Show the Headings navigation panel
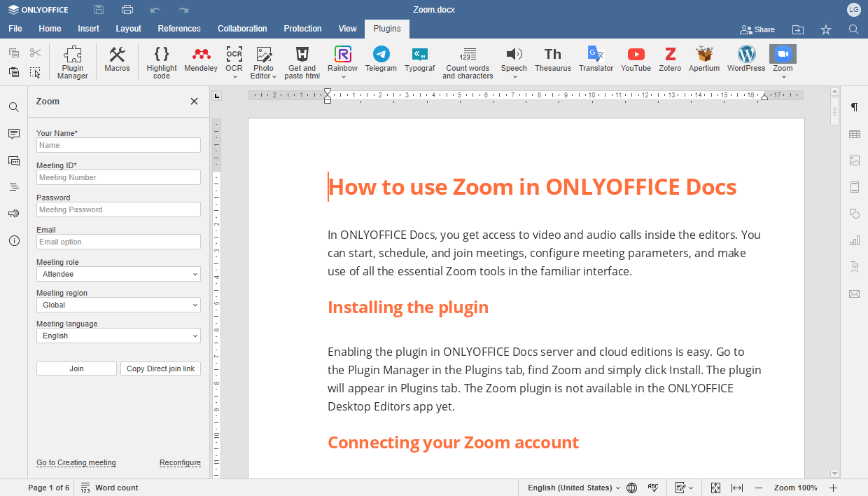Image resolution: width=868 pixels, height=496 pixels. point(14,187)
